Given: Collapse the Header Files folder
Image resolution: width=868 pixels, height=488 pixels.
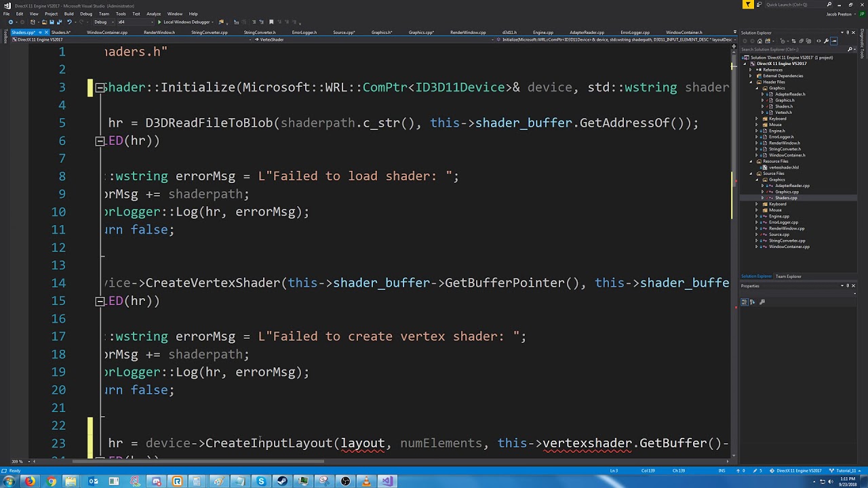Looking at the screenshot, I should coord(750,82).
